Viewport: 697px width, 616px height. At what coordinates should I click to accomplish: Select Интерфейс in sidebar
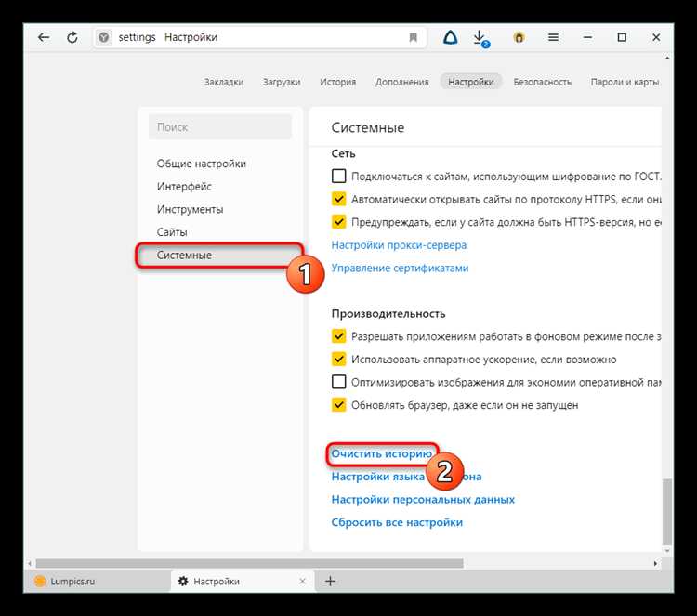[x=184, y=186]
